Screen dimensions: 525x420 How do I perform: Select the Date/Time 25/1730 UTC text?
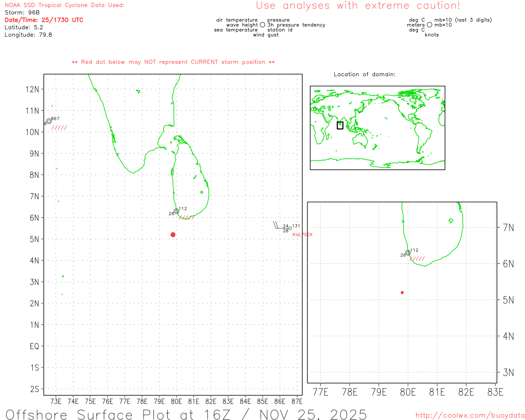point(44,20)
